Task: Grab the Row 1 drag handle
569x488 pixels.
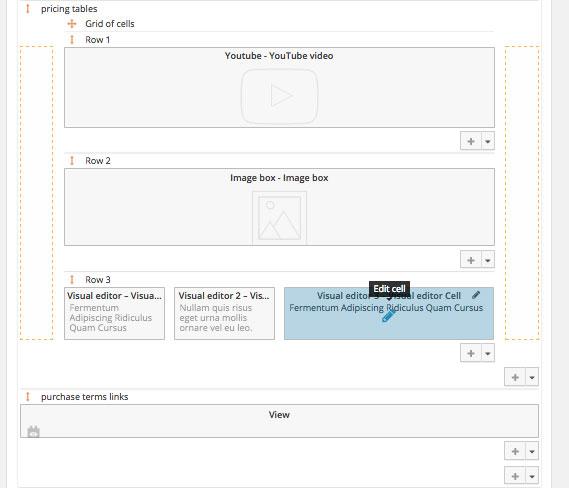Action: 72,40
